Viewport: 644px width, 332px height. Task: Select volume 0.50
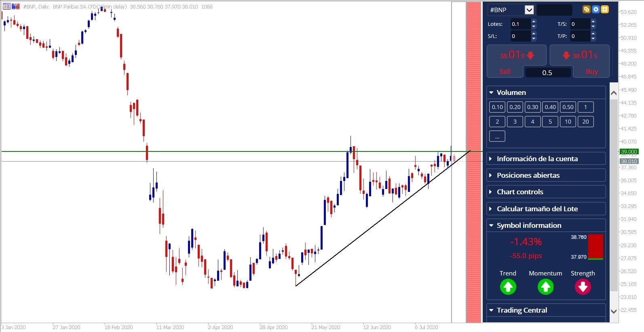[x=568, y=107]
